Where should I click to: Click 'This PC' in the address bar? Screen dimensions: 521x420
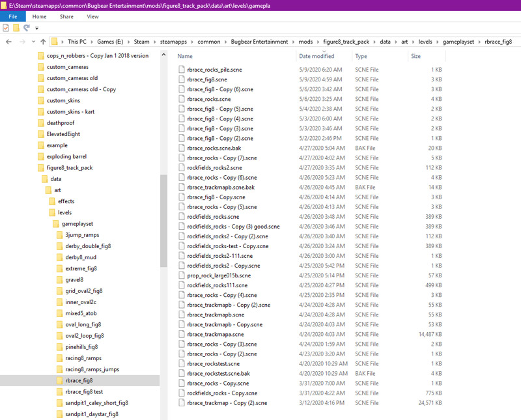tap(77, 42)
